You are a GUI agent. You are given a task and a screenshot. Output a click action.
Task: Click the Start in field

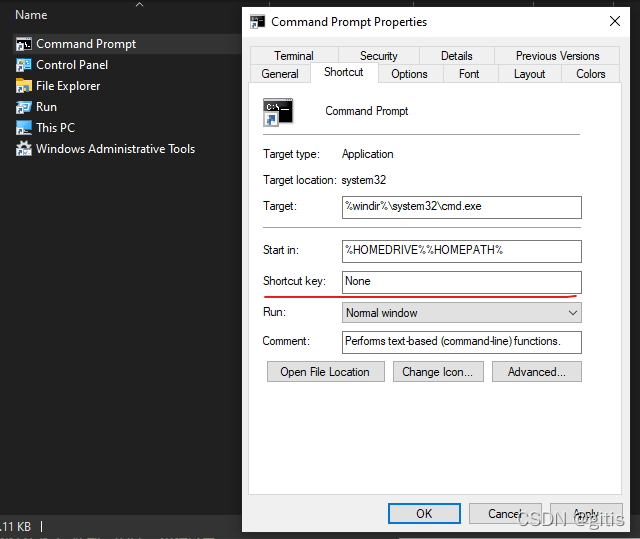coord(462,251)
